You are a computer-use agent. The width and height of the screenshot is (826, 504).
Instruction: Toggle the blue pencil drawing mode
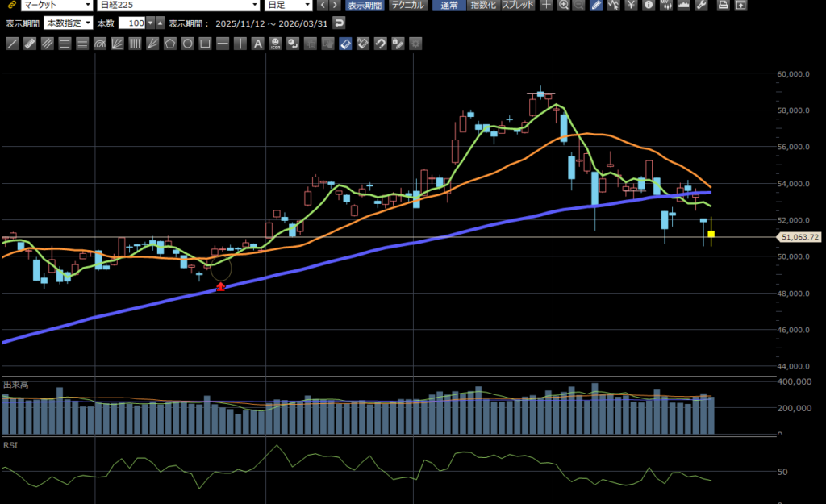[x=596, y=6]
